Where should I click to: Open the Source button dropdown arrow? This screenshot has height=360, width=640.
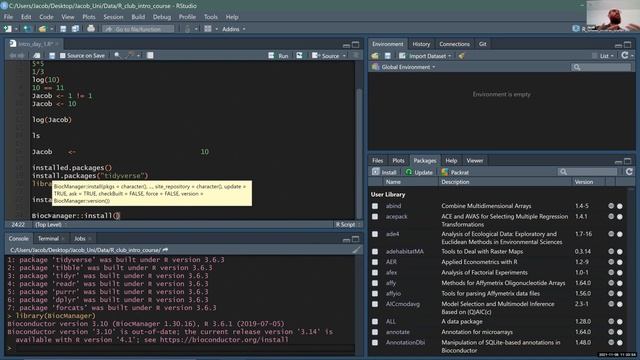(344, 56)
